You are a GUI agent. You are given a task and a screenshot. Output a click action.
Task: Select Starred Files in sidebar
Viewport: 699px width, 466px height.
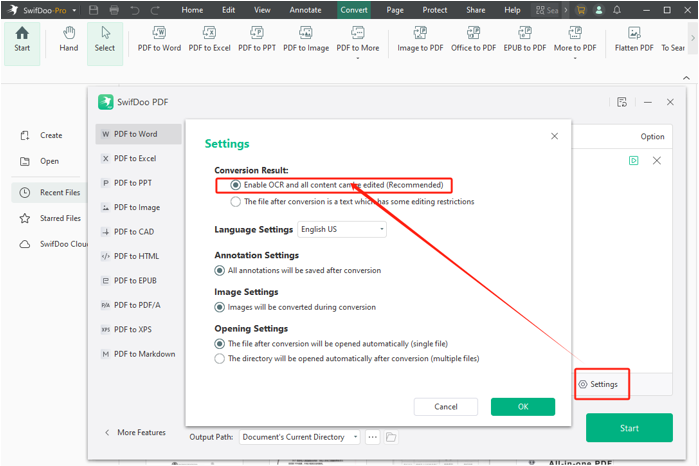pyautogui.click(x=50, y=218)
